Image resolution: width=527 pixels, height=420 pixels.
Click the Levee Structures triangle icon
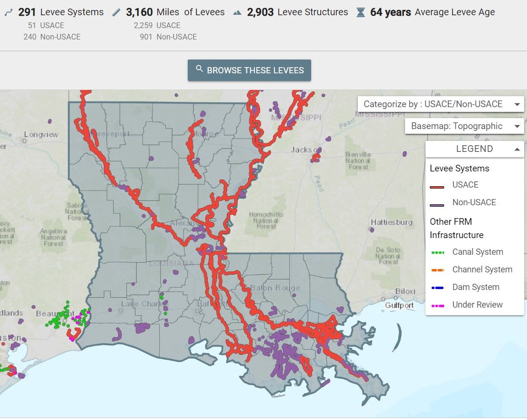[x=237, y=12]
